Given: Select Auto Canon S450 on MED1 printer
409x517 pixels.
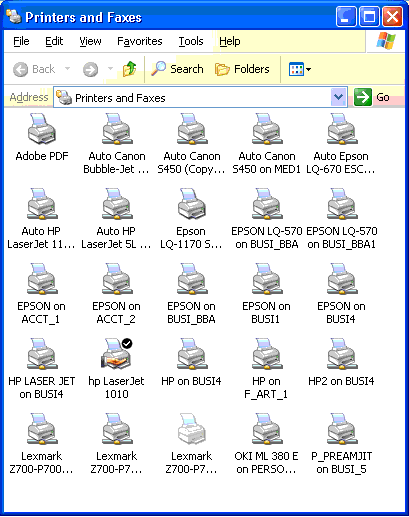Looking at the screenshot, I should coord(266,128).
